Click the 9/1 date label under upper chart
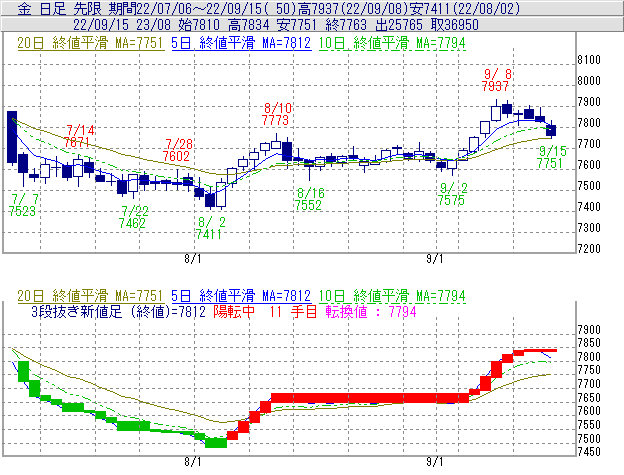The width and height of the screenshot is (624, 475). click(x=435, y=259)
